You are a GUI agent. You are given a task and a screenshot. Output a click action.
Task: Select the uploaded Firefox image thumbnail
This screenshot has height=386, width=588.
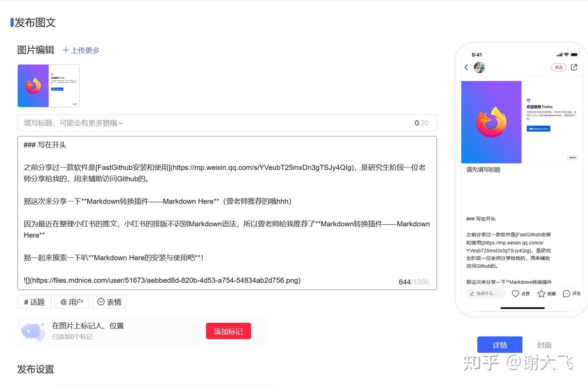tap(49, 86)
